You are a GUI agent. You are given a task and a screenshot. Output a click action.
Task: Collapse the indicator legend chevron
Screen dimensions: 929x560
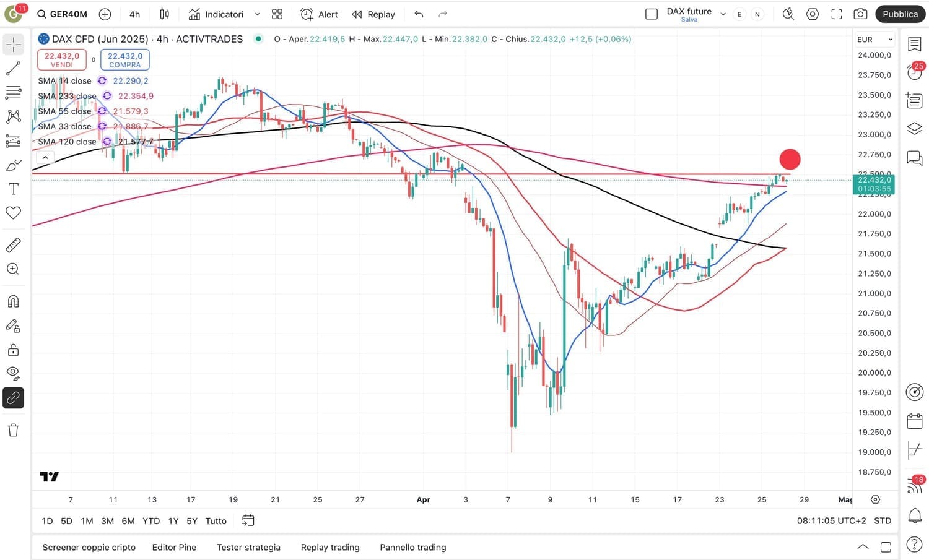click(45, 158)
